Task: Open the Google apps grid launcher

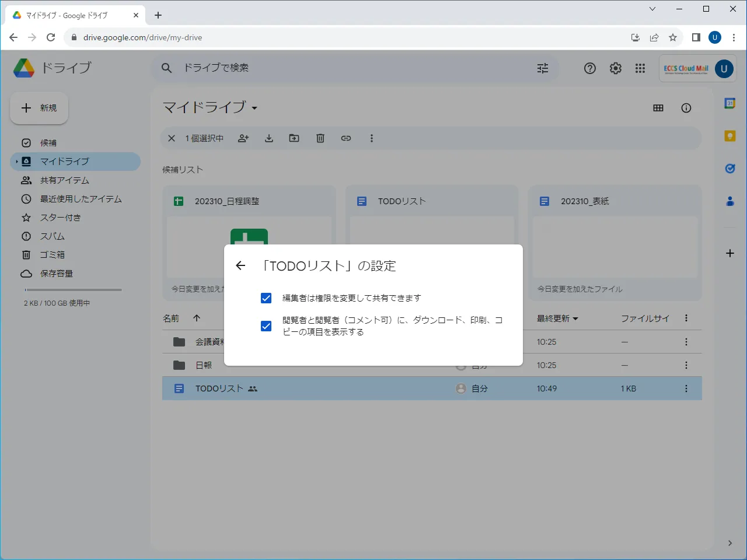Action: click(x=640, y=68)
